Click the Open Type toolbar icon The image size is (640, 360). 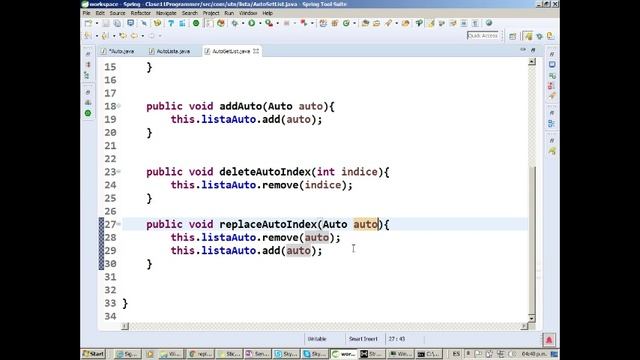(x=365, y=23)
